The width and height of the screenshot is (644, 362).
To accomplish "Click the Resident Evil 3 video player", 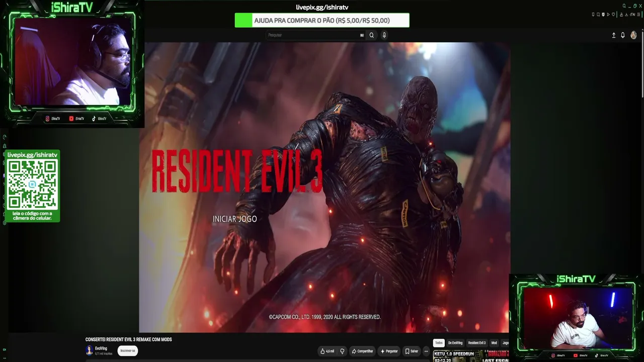I will coord(325,187).
